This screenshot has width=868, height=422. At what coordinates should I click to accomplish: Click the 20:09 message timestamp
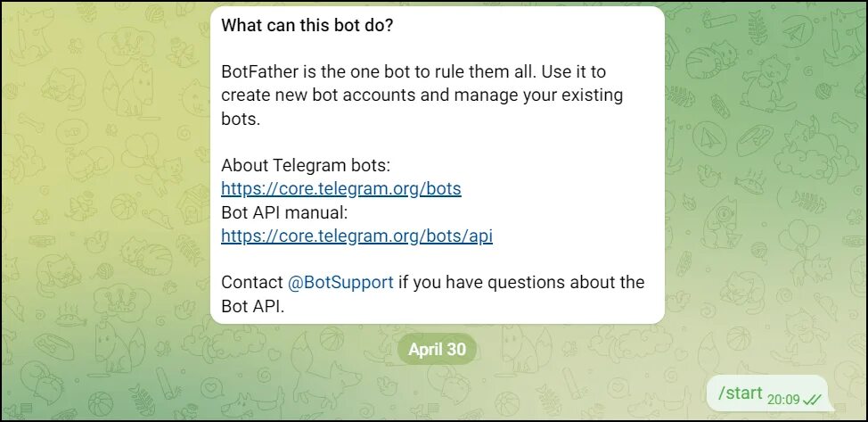783,399
